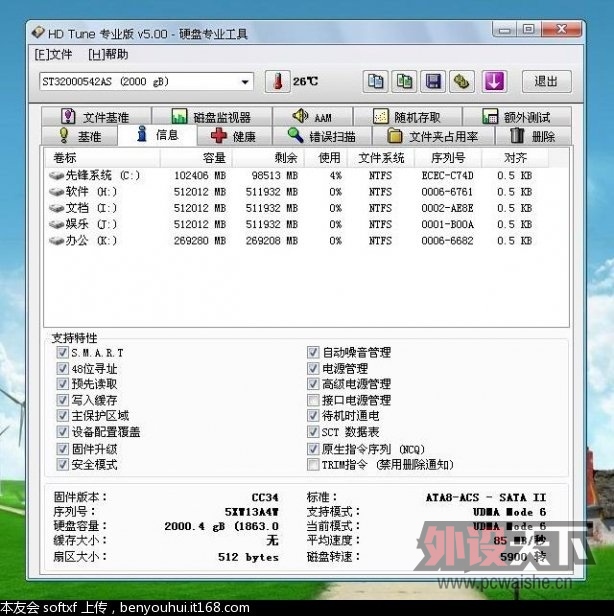Toggle the 原生指令序列 (NCQ) checkbox
This screenshot has width=614, height=616.
[313, 449]
